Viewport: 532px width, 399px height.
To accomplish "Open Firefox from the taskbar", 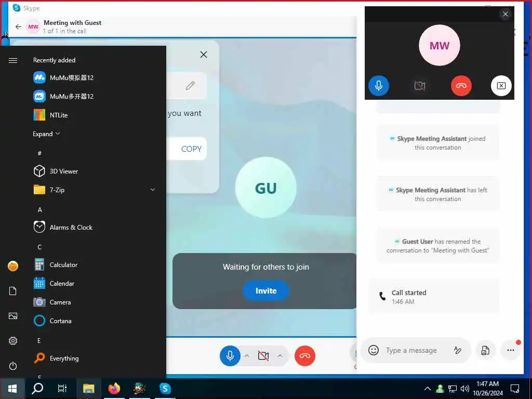I will pyautogui.click(x=114, y=389).
